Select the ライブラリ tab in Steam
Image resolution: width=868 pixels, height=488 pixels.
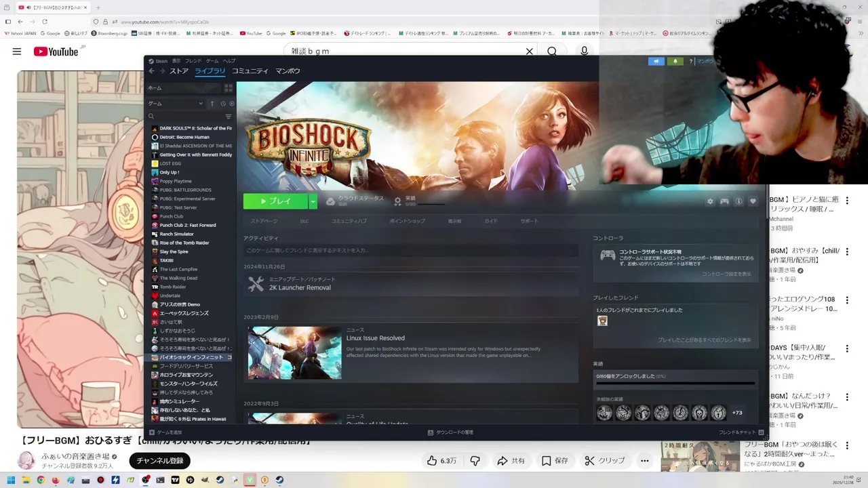tap(210, 71)
